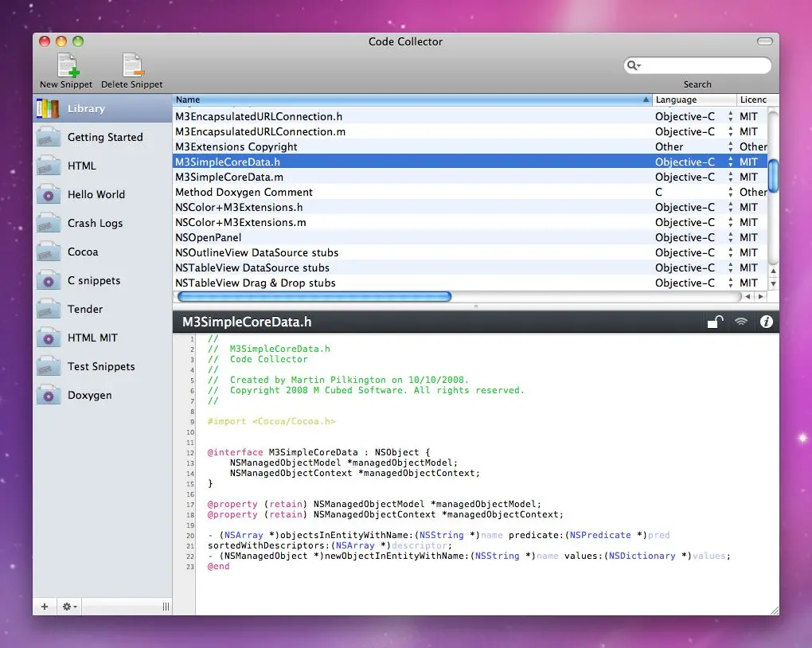Viewport: 812px width, 648px height.
Task: Open language popup for M3EncapsulatedURLConnection.m
Action: 730,131
